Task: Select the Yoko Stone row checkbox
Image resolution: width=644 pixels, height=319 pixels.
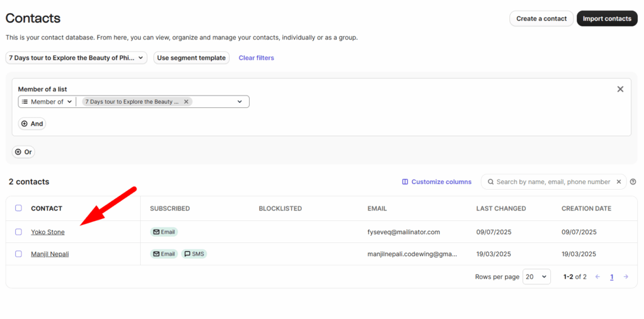Action: 18,232
